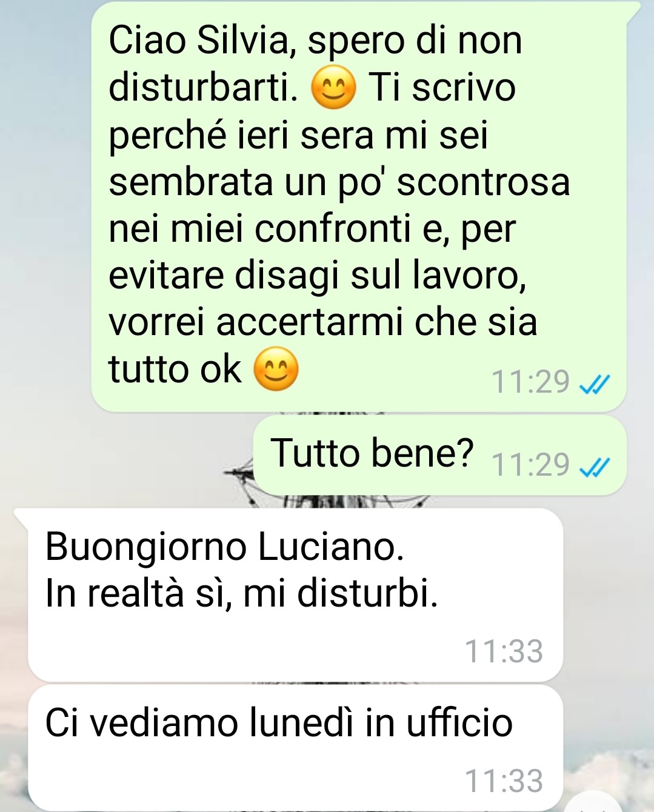Tap the line "vorrei accertarmi che sia"
654x812 pixels.
(x=323, y=322)
